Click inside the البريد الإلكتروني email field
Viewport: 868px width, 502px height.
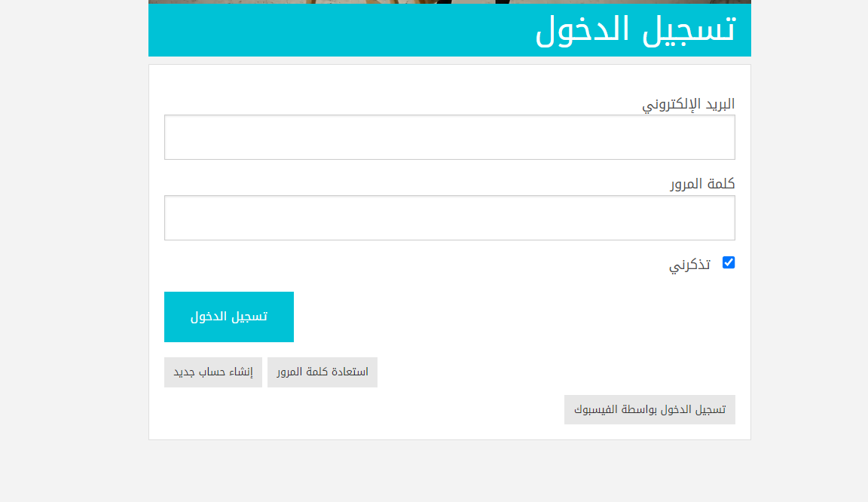coord(449,136)
